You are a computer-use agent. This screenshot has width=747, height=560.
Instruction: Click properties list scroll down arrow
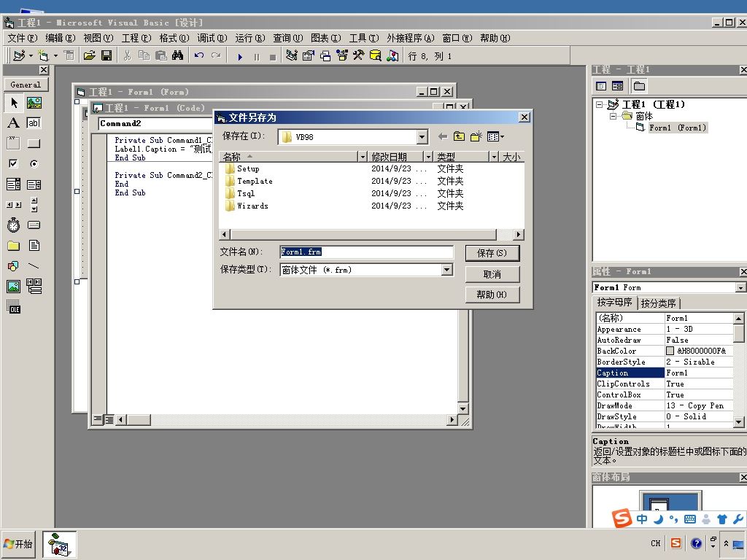(x=738, y=422)
